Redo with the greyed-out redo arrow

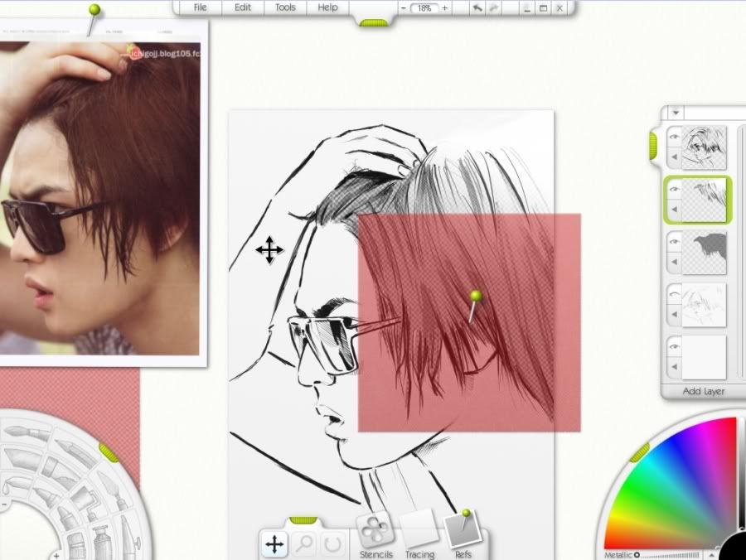point(494,7)
